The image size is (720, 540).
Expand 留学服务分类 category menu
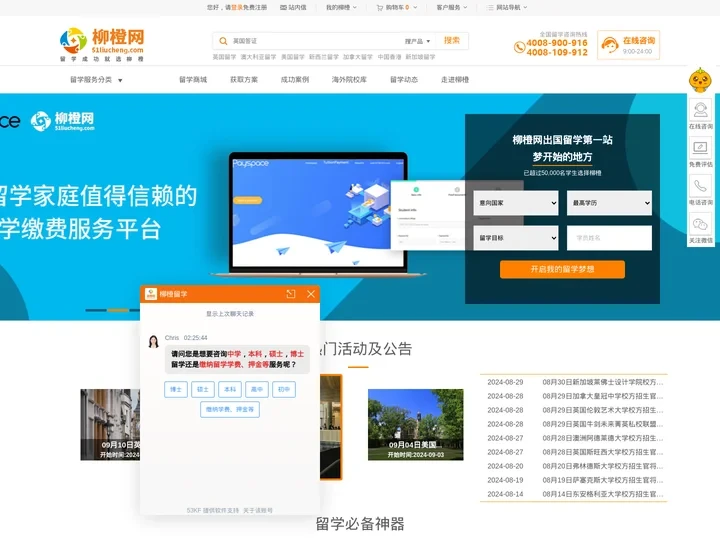click(96, 80)
